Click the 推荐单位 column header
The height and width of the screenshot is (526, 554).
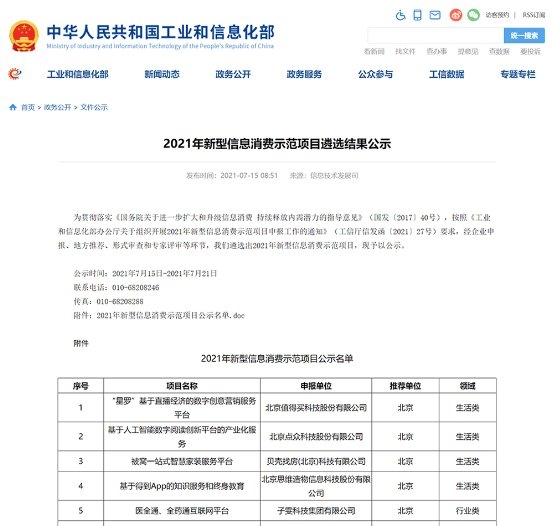click(x=405, y=386)
